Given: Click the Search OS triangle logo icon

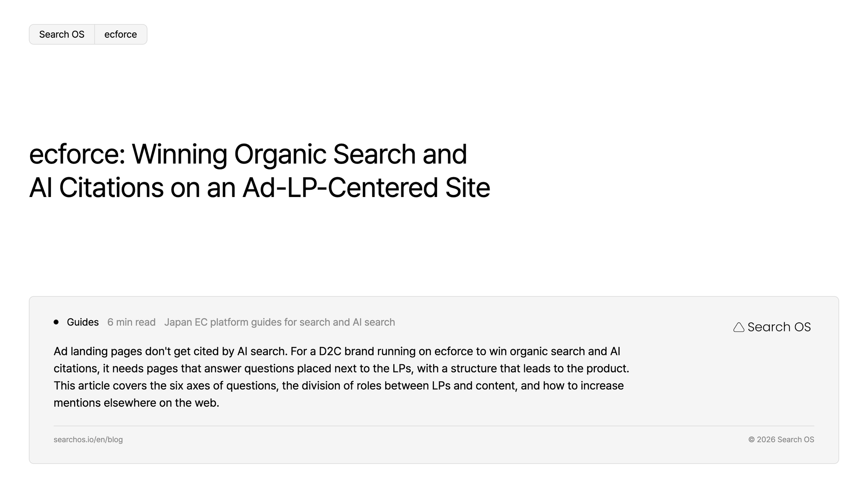Looking at the screenshot, I should (739, 327).
